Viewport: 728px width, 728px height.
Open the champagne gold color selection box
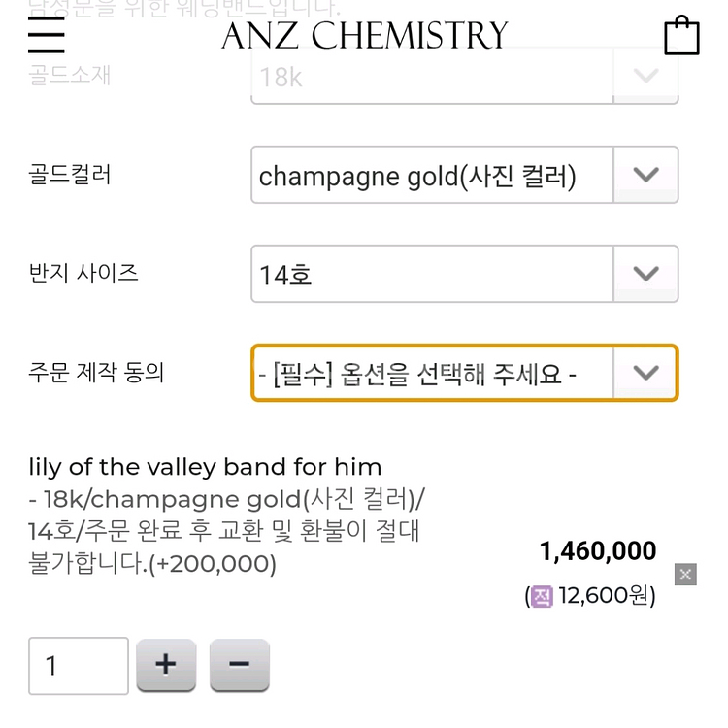(x=465, y=175)
